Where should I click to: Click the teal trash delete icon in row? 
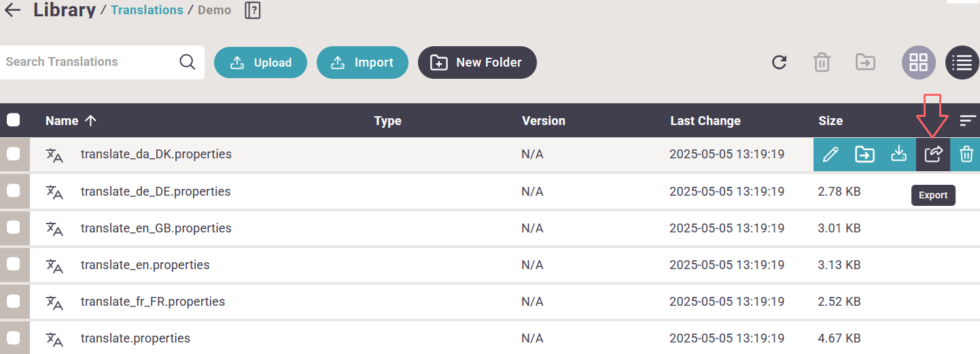(965, 154)
